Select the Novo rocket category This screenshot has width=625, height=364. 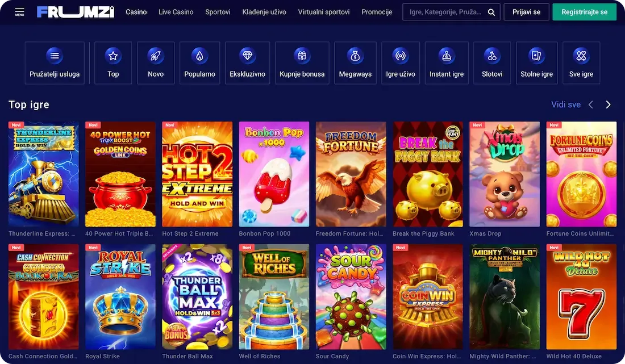(156, 63)
